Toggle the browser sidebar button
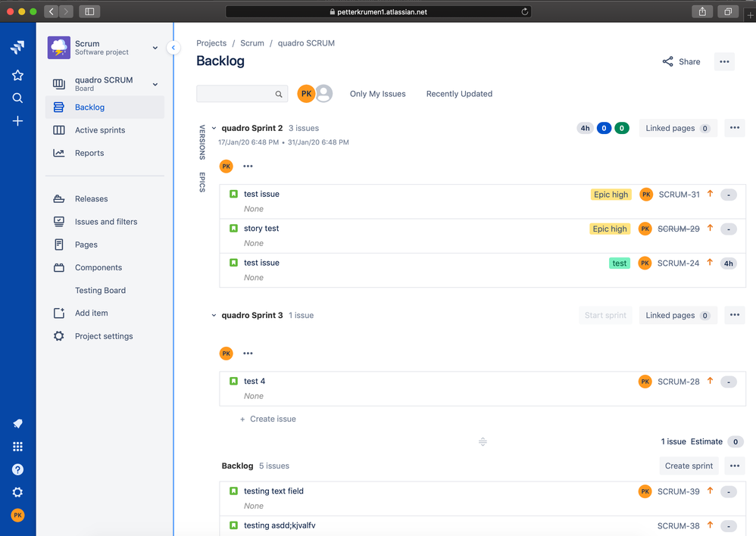This screenshot has width=756, height=536. [x=89, y=11]
